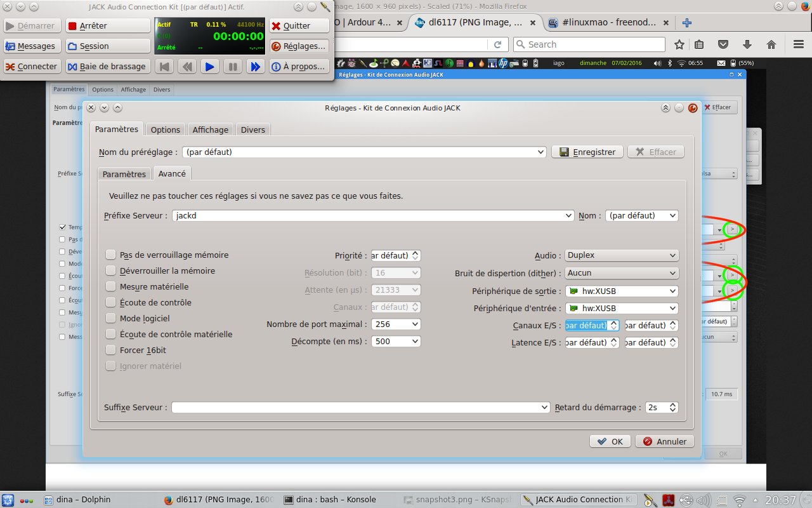Open the Wi-Fi network tray icon

(739, 500)
